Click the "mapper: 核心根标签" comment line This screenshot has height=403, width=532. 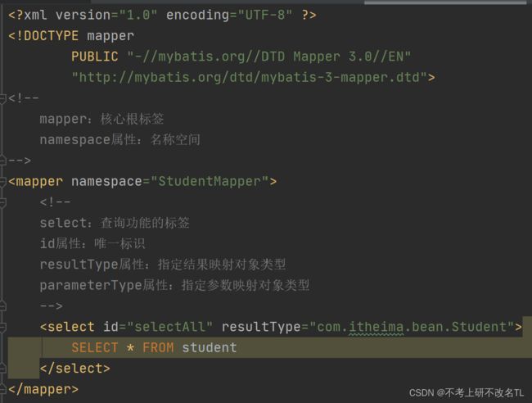tap(101, 119)
